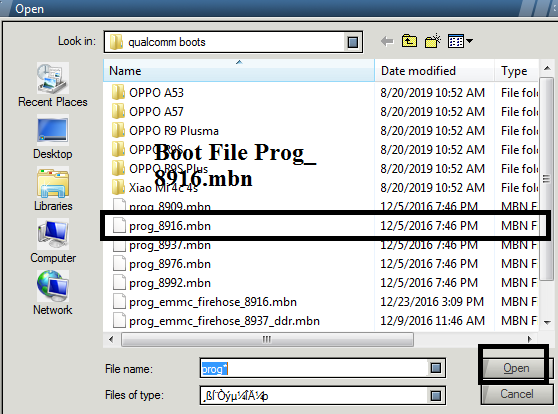Go up one folder level
This screenshot has height=414, width=558.
[x=409, y=41]
